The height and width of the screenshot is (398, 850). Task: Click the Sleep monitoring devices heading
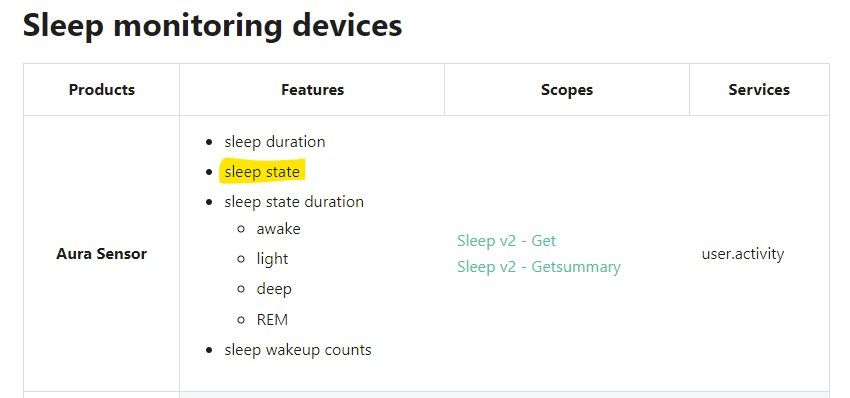pos(212,24)
